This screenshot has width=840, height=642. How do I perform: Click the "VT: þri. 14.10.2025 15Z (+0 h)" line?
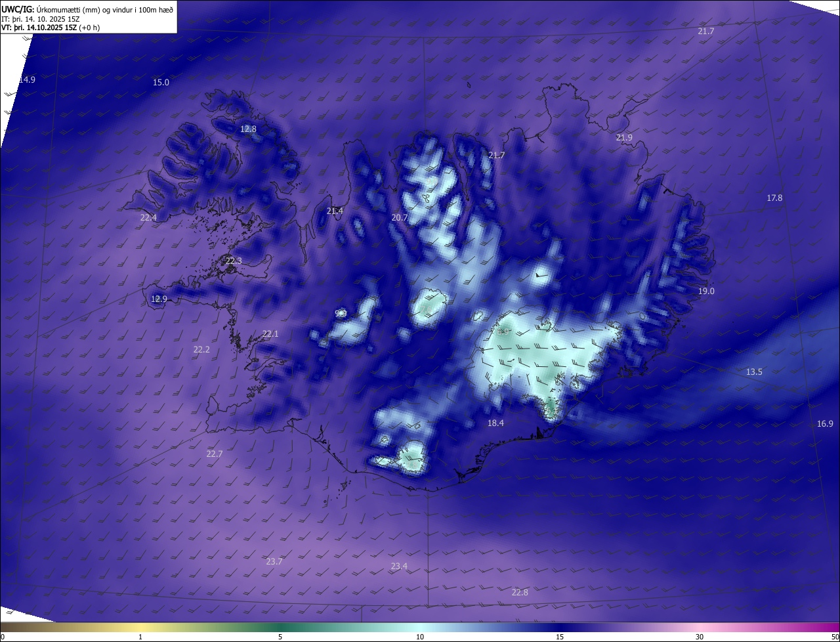click(x=52, y=28)
